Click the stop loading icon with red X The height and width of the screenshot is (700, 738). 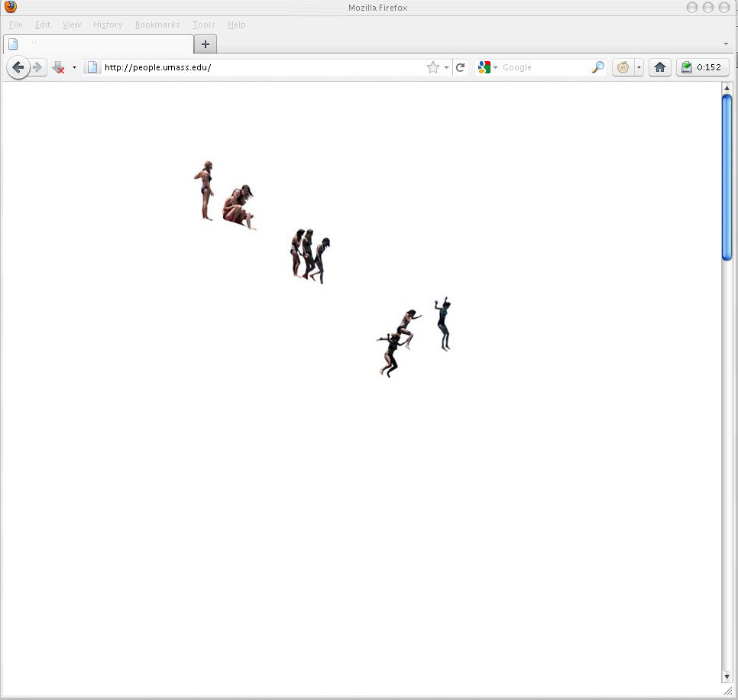[58, 68]
